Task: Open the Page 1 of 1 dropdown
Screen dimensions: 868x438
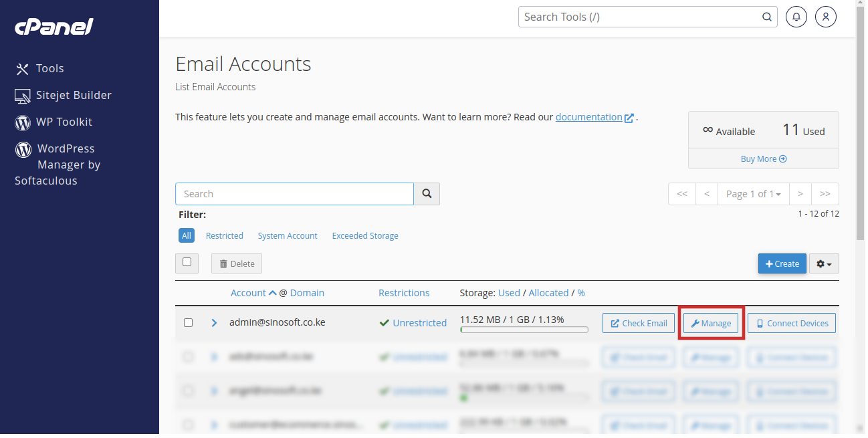Action: pos(753,194)
